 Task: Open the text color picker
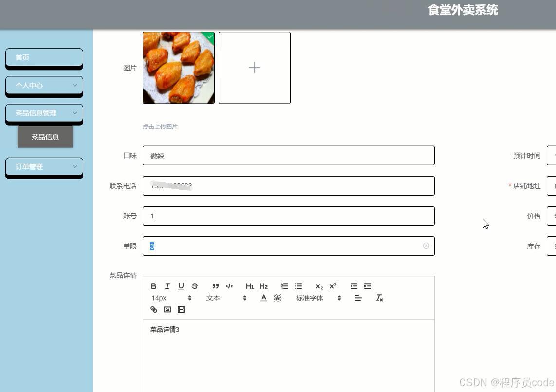click(x=263, y=298)
